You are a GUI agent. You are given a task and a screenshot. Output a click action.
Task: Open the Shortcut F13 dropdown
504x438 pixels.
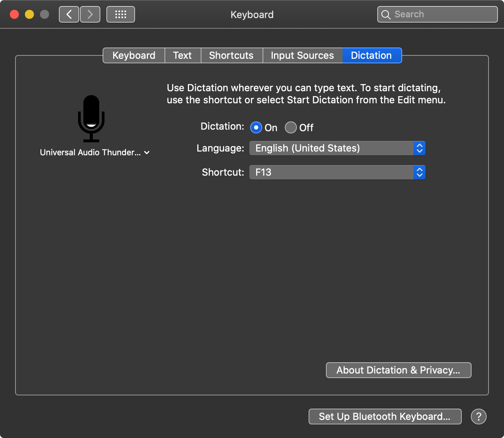pyautogui.click(x=337, y=172)
